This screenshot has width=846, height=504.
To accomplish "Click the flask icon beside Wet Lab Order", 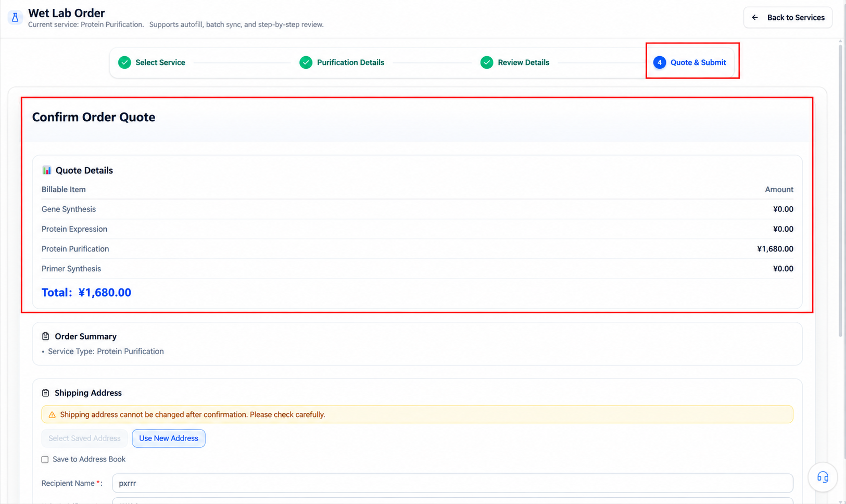I will tap(15, 18).
